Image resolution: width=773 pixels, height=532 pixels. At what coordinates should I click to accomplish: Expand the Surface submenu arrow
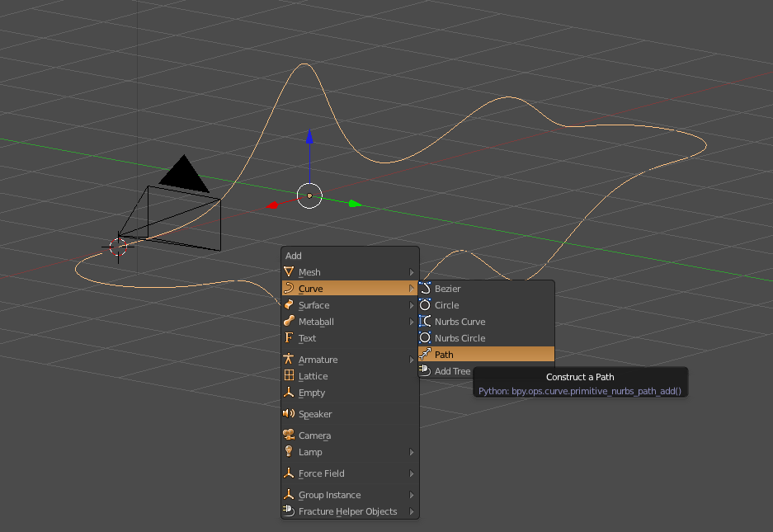click(x=411, y=305)
